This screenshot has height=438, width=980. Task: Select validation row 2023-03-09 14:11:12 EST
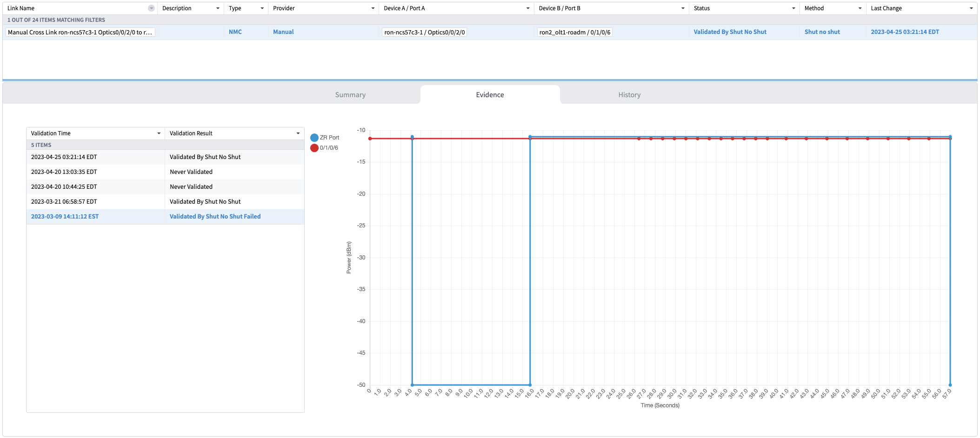[165, 217]
